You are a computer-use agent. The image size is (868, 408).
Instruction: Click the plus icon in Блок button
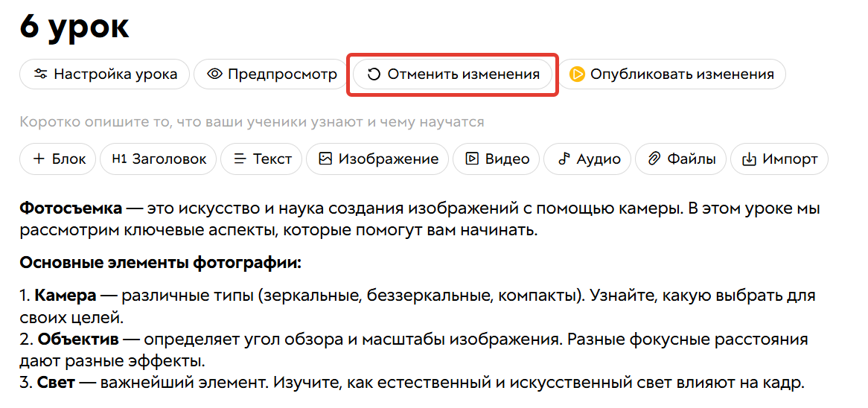(x=39, y=159)
